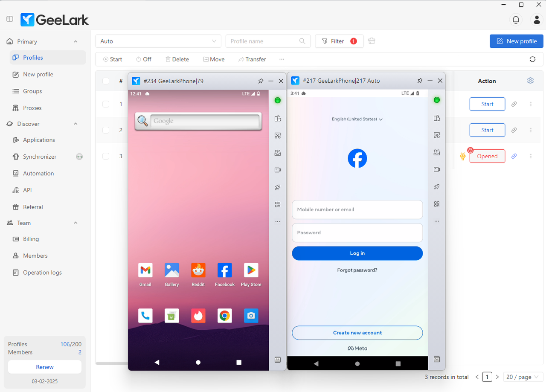Go to Profiles in sidebar
Screen dimensions: 546x392
coord(48,58)
